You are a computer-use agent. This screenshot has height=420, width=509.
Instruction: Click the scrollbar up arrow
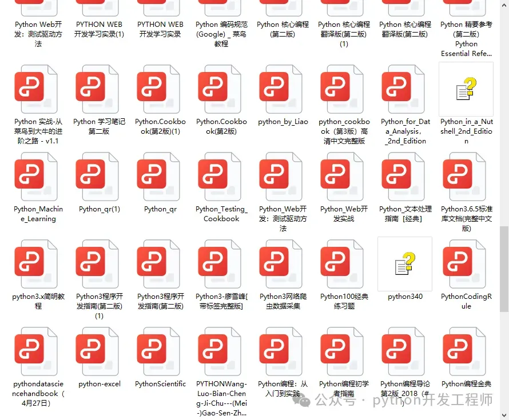click(504, 4)
